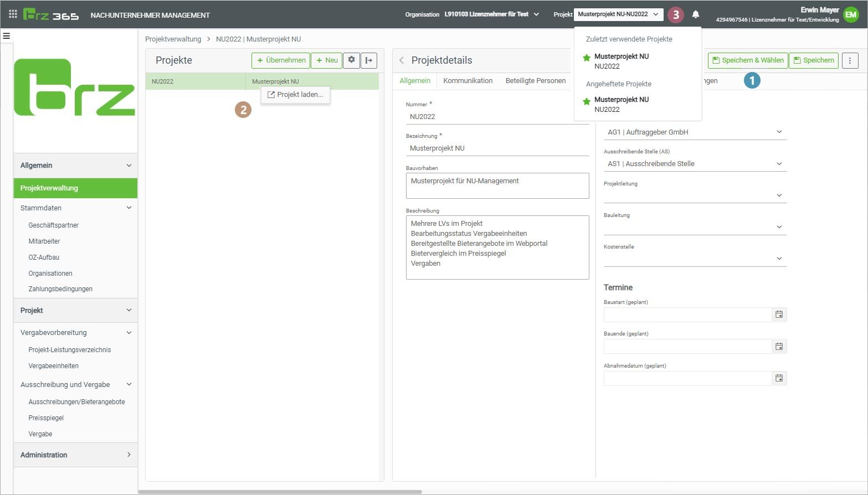Open Ausschreibungen/Bieterangebote in sidebar
868x495 pixels.
(77, 402)
